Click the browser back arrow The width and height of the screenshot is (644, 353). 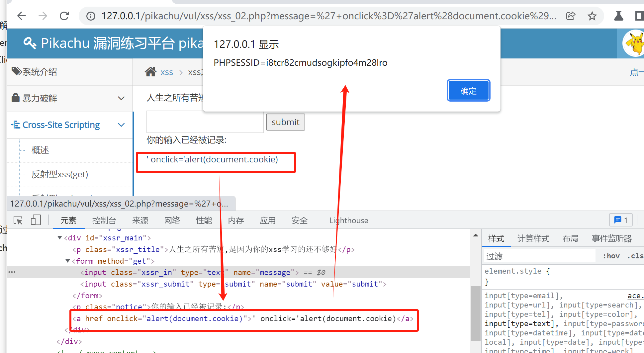coord(22,16)
